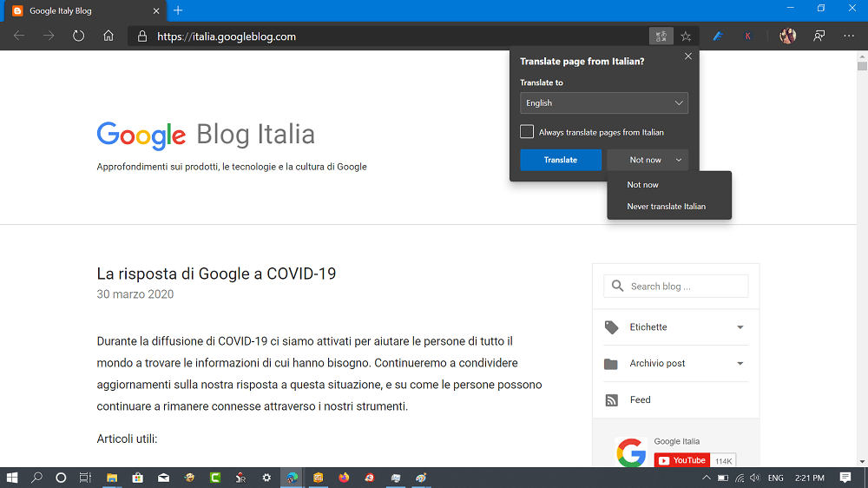The width and height of the screenshot is (868, 488).
Task: Select Not now from the dropdown menu
Action: pos(669,185)
